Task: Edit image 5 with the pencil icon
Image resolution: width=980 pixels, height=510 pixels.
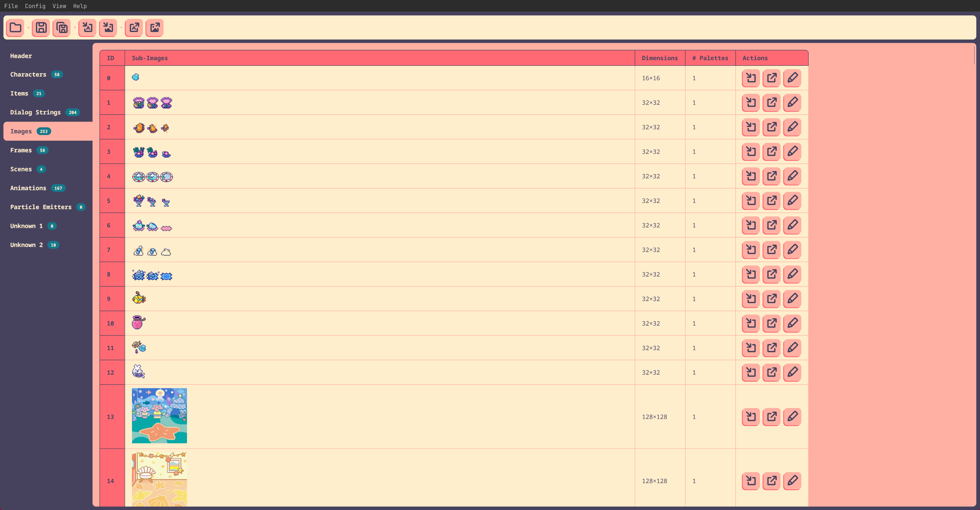Action: [x=792, y=201]
